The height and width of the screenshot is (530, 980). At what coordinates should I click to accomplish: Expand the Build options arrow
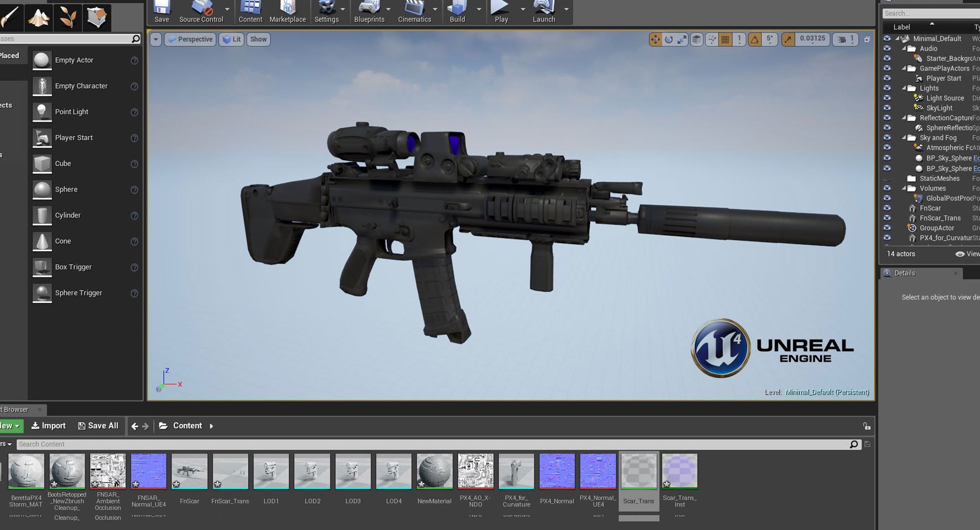[x=478, y=9]
